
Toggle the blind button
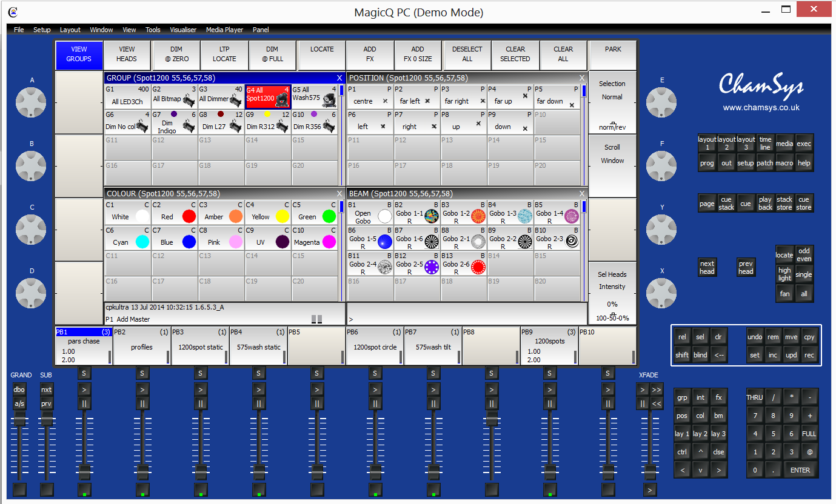(700, 355)
